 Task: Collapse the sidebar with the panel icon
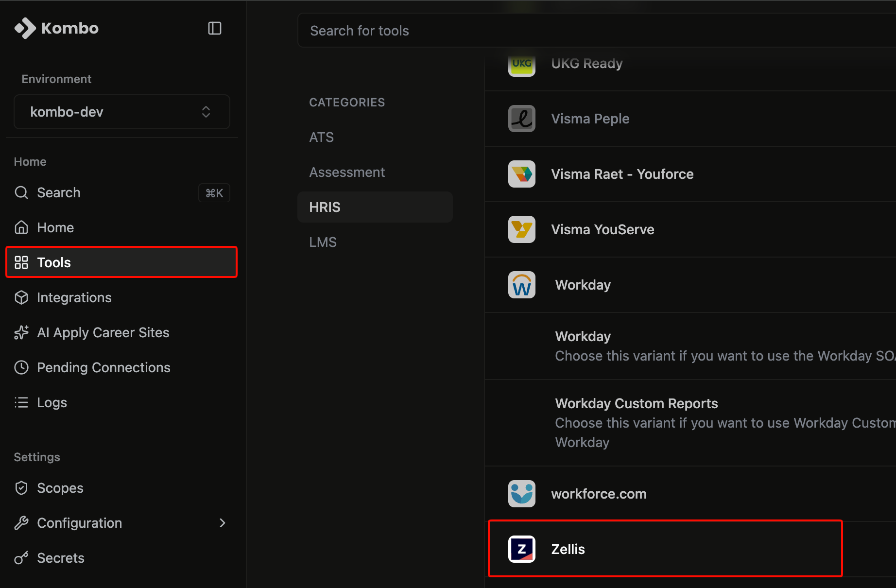(215, 28)
